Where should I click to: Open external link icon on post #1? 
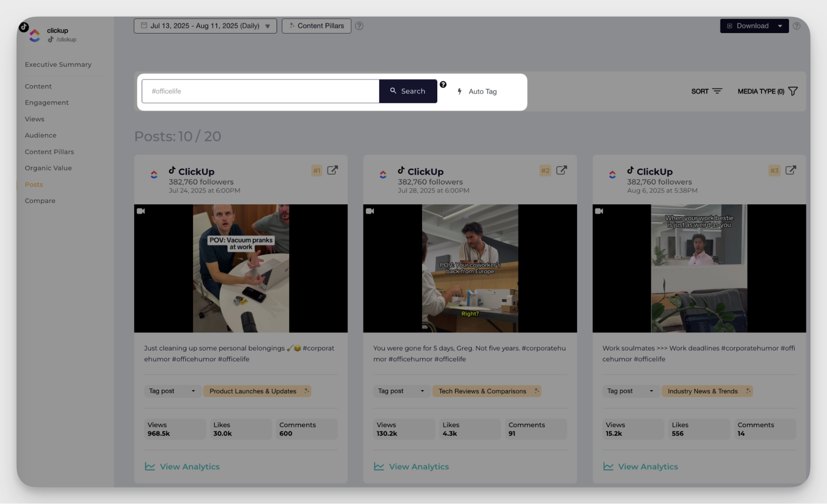point(332,170)
